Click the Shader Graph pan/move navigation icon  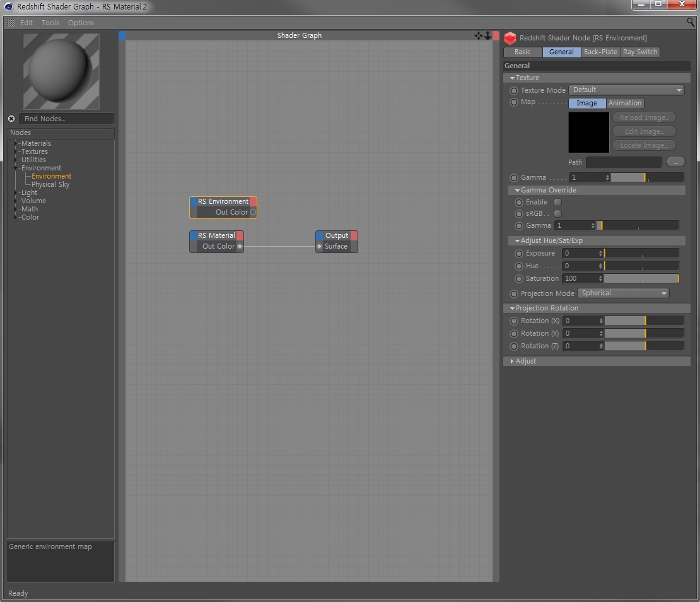(x=479, y=36)
